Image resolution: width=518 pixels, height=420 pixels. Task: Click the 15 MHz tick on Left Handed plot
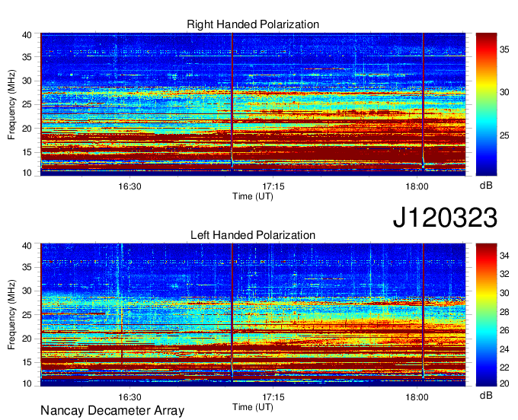point(27,363)
